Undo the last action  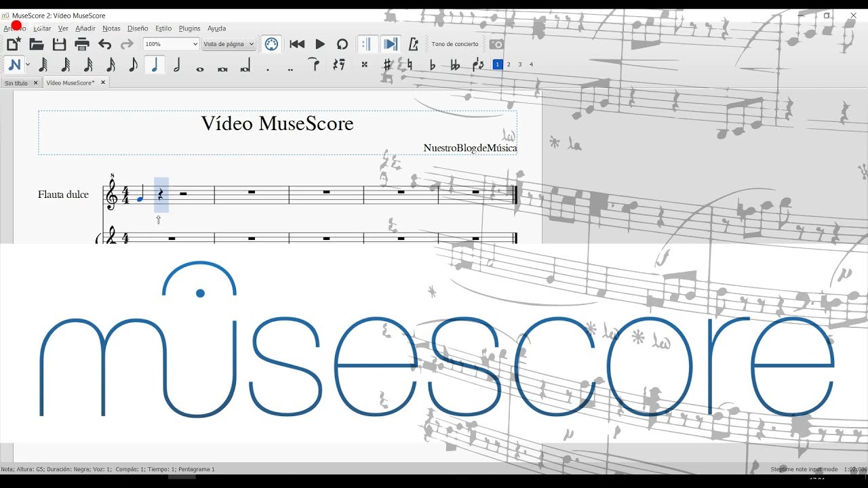[104, 45]
